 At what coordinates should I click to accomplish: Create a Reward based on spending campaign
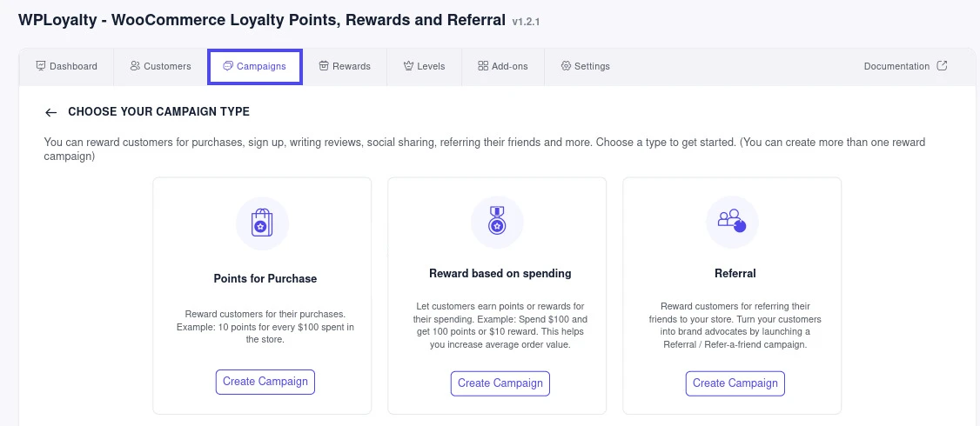coord(500,383)
